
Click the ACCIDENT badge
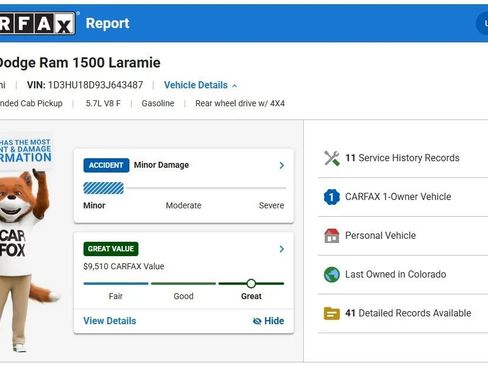click(x=106, y=165)
